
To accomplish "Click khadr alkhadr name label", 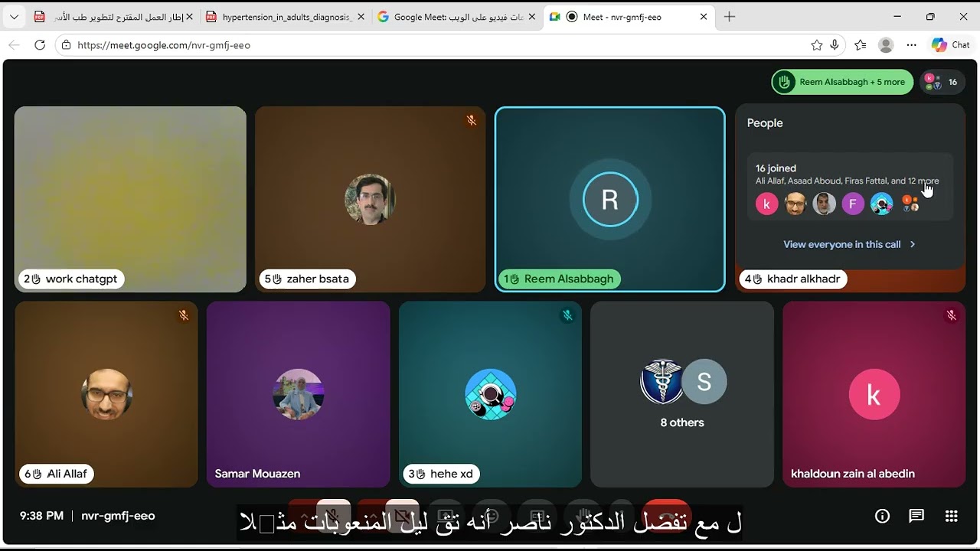I will pyautogui.click(x=793, y=279).
